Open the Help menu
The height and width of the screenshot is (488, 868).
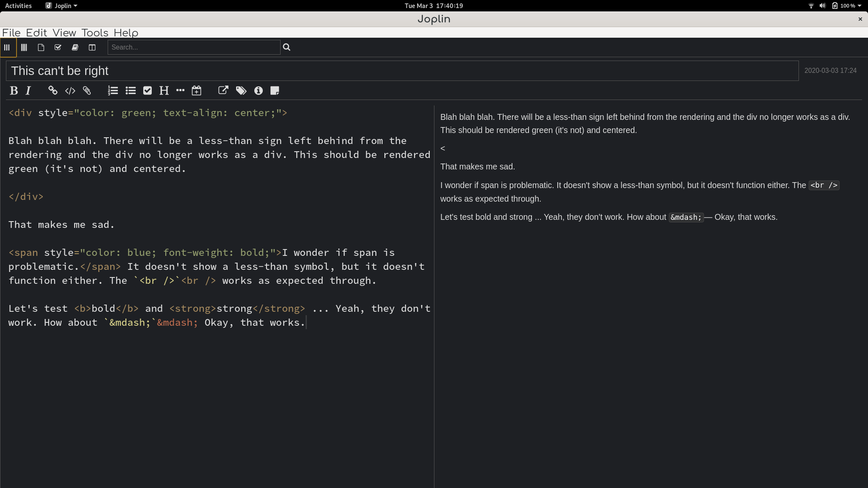(x=126, y=33)
